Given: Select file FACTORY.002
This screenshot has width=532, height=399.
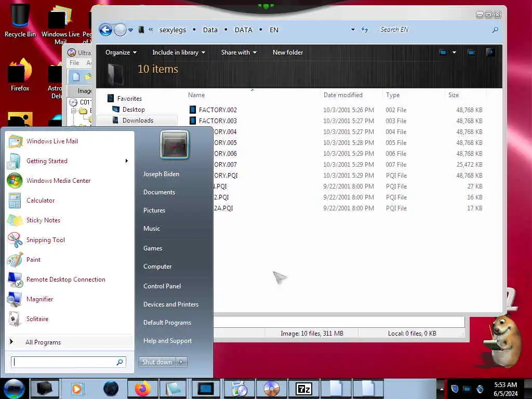Looking at the screenshot, I should click(218, 110).
